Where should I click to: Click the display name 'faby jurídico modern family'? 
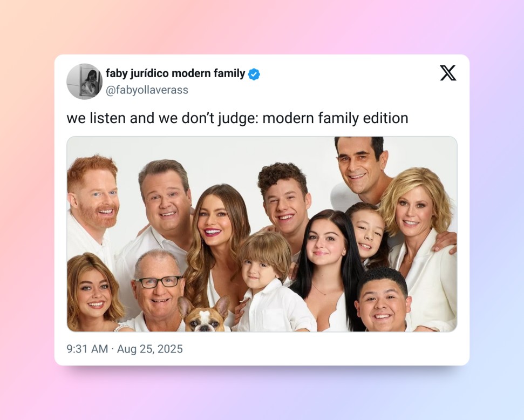click(175, 73)
